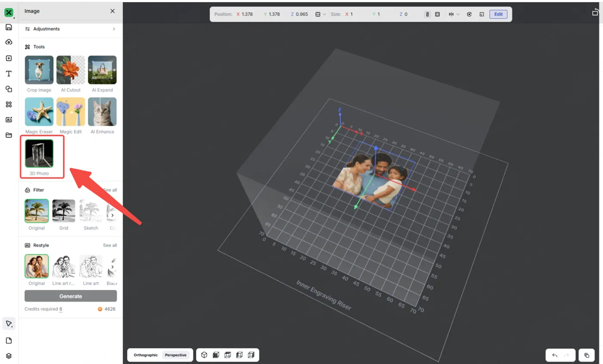This screenshot has width=603, height=364.
Task: Edit the Position X value field
Action: click(248, 14)
